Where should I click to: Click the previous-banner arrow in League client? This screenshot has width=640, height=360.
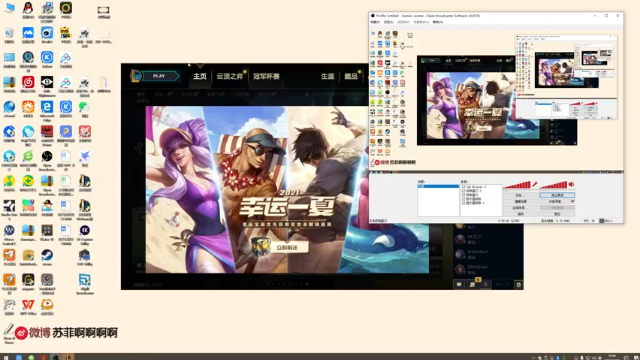[x=139, y=149]
